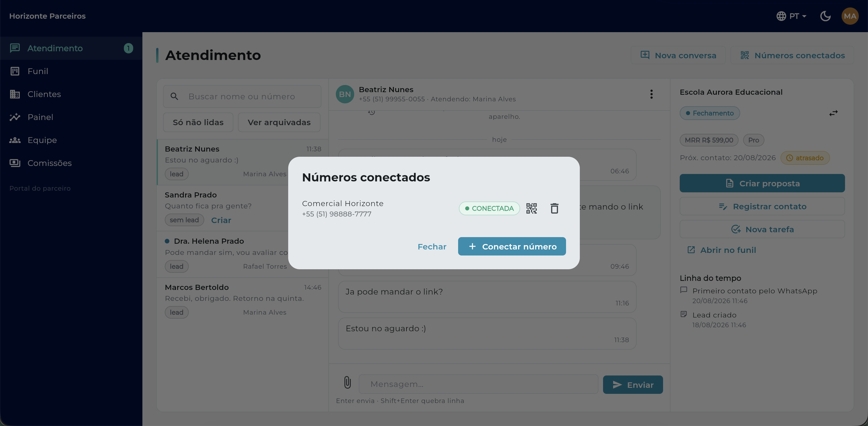Open Comissões in the sidebar
This screenshot has width=868, height=426.
pyautogui.click(x=71, y=163)
